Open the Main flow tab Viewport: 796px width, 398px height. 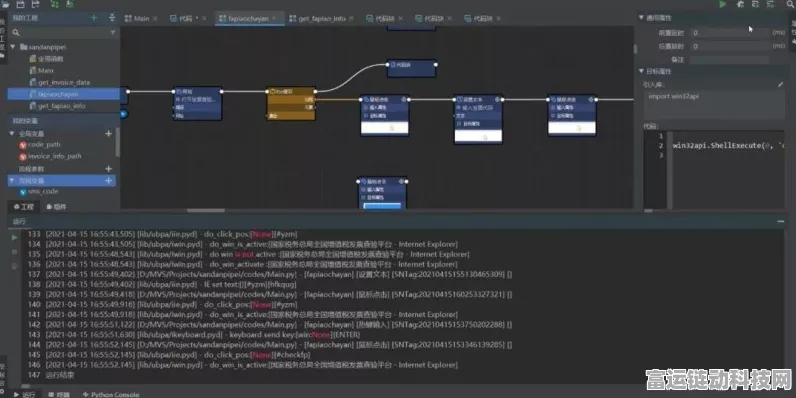click(137, 18)
